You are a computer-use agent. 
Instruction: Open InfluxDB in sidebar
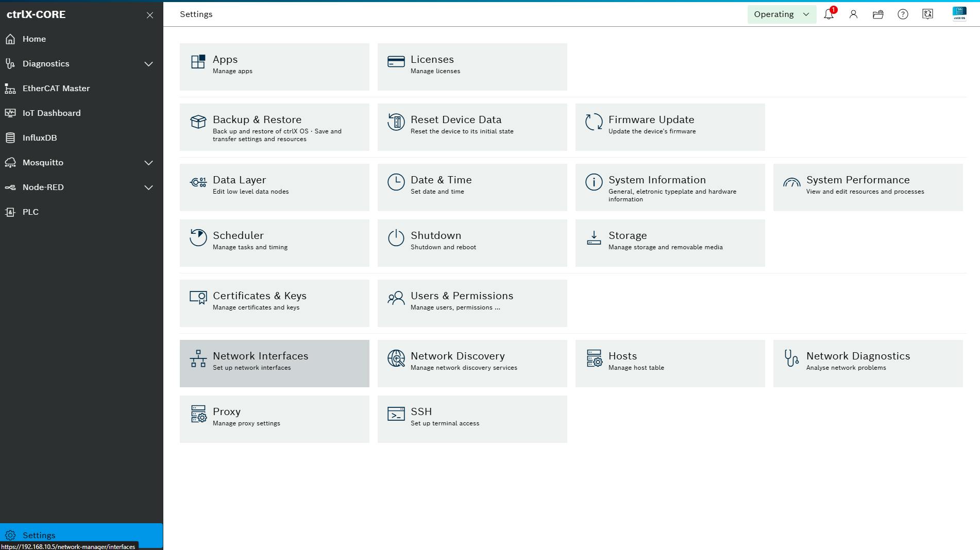(x=81, y=138)
